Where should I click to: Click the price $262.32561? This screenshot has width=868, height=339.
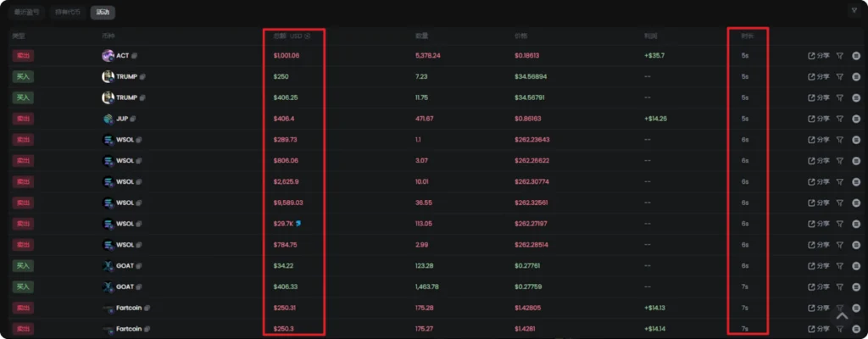(532, 203)
